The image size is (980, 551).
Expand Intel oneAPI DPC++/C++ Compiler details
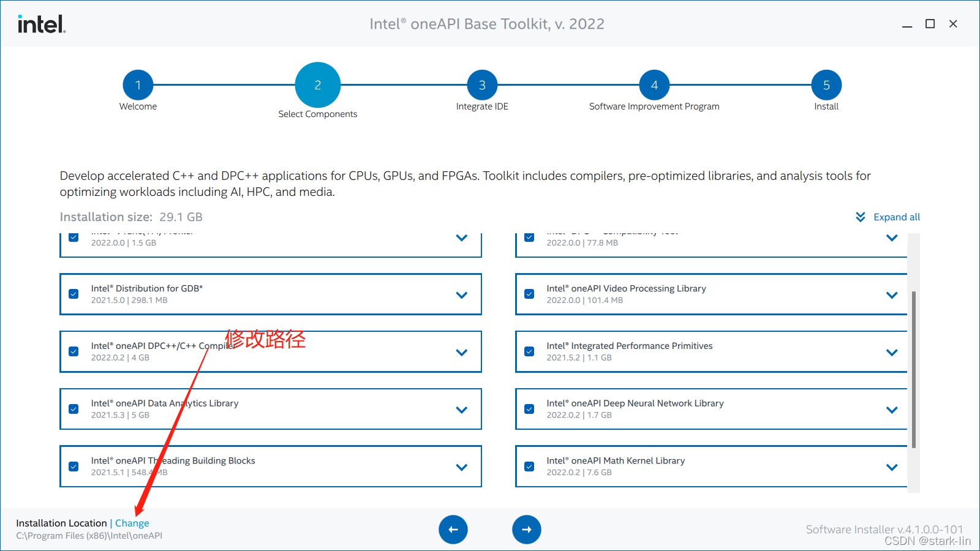462,351
